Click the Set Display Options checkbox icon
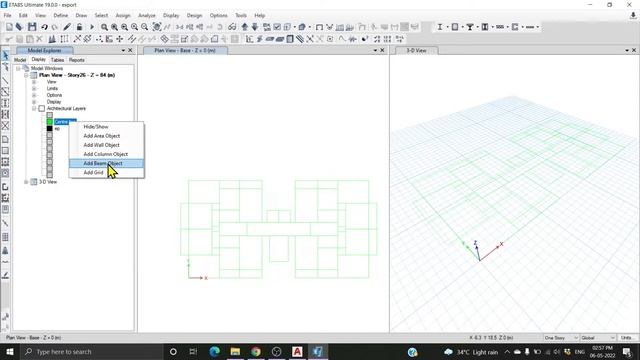 pos(277,27)
